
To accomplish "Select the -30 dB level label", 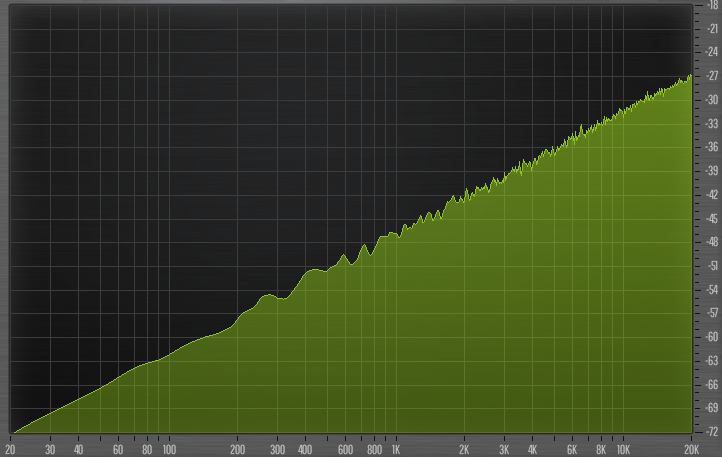I will coord(709,100).
